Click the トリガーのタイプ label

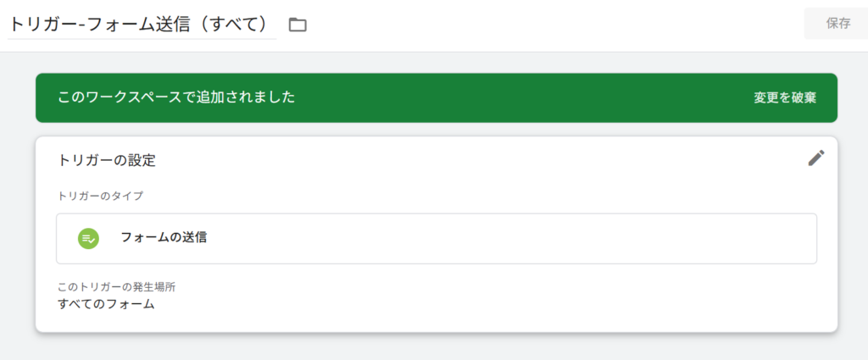(x=101, y=196)
